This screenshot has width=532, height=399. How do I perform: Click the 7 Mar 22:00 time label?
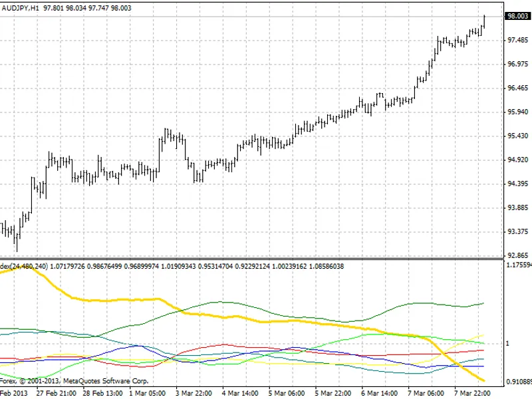pos(472,393)
